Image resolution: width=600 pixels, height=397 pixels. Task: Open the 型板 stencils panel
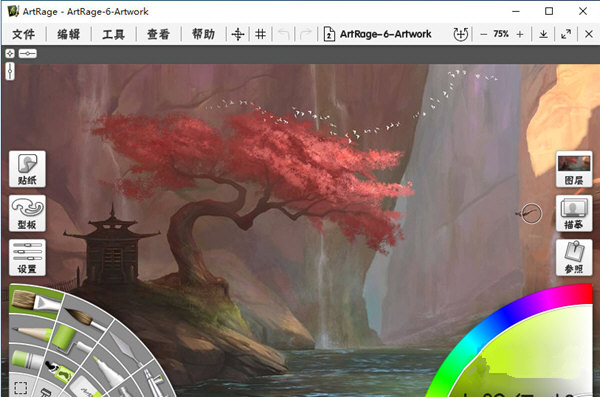click(x=27, y=213)
